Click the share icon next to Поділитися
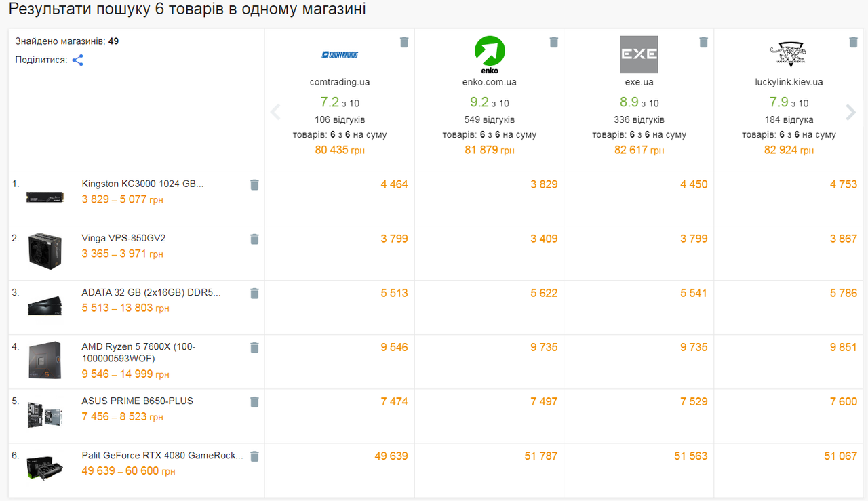The height and width of the screenshot is (501, 868). click(78, 60)
